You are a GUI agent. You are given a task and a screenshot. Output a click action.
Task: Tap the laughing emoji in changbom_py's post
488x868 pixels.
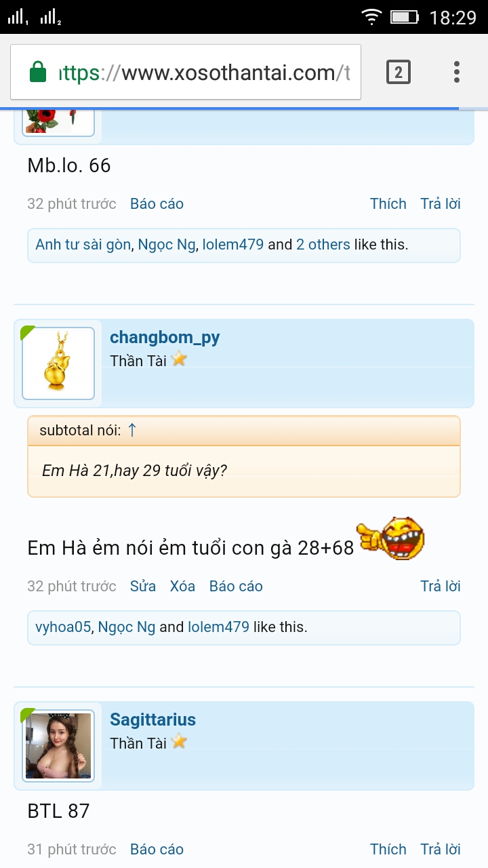390,538
